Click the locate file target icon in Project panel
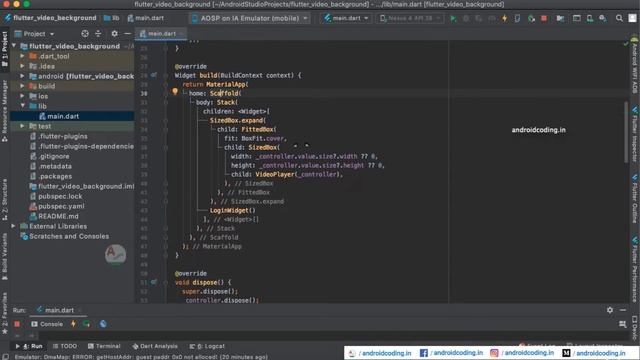640x360 pixels. click(85, 33)
